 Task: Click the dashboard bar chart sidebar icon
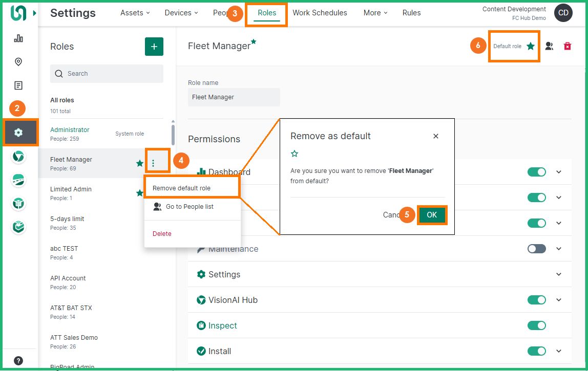coord(18,38)
